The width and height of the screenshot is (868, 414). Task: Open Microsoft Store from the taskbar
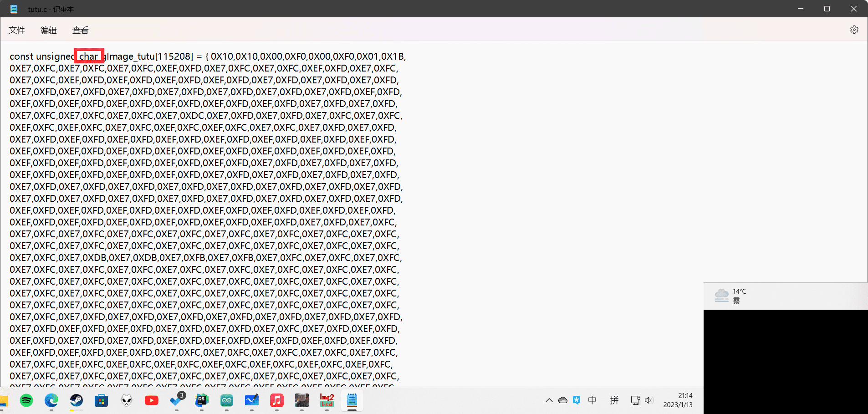tap(101, 400)
